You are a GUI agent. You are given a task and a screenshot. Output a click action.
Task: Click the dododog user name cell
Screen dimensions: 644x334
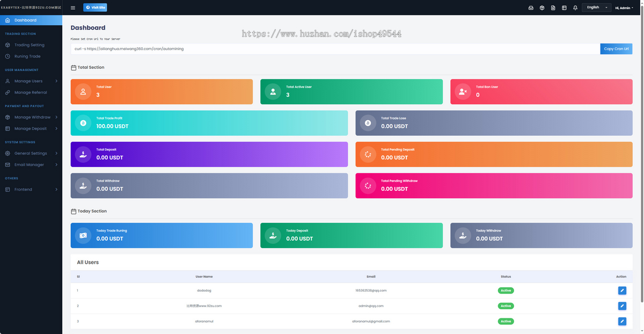coord(204,291)
